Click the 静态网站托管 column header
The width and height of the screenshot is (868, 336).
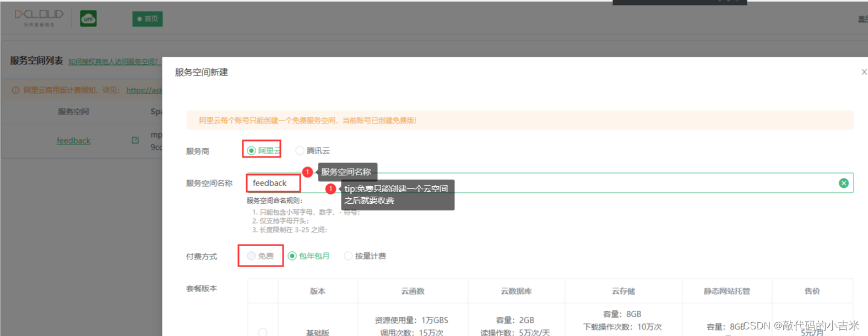coord(726,291)
